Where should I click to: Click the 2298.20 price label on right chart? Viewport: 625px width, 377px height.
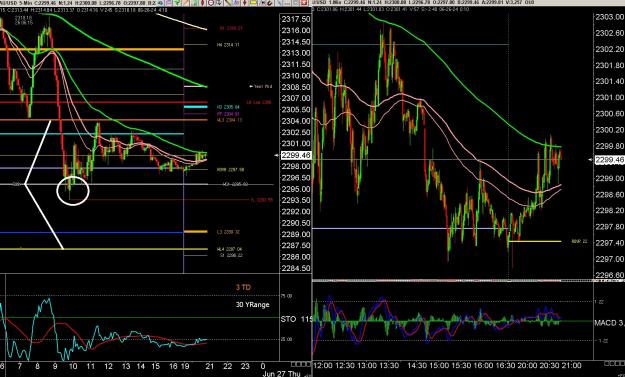[609, 211]
